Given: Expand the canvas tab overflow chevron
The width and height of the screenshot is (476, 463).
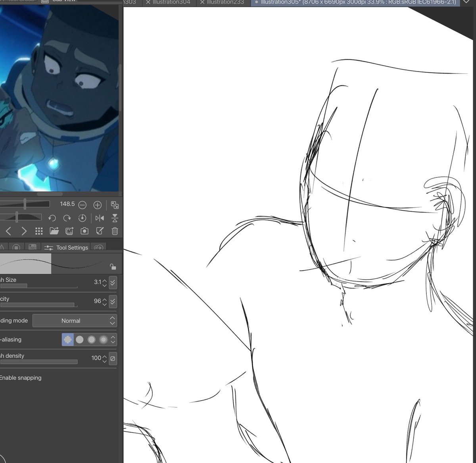Looking at the screenshot, I should (466, 2).
